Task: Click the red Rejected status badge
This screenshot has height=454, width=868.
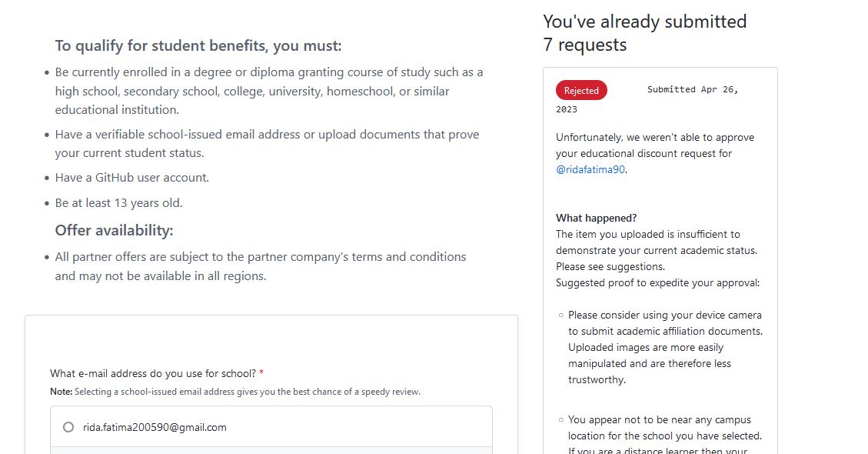Action: (x=581, y=91)
